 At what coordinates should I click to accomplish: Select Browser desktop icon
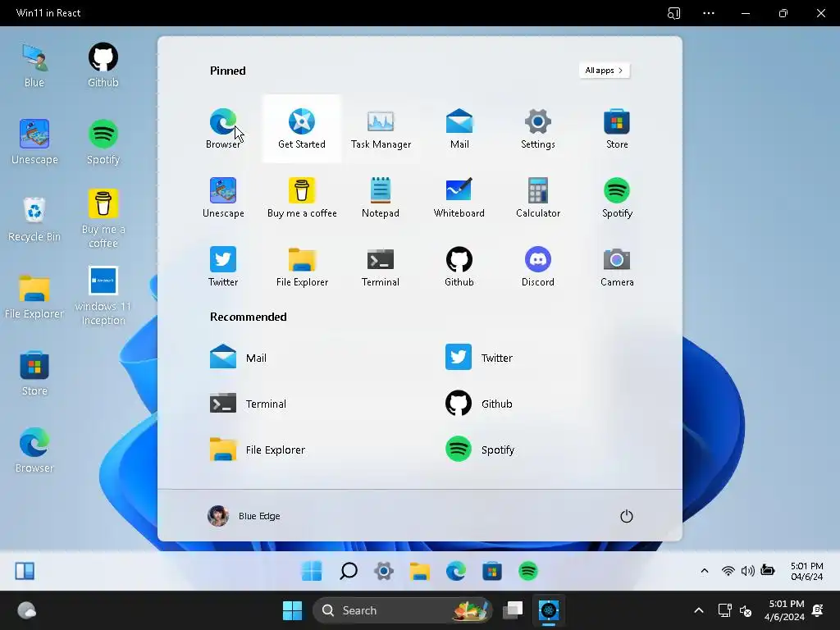click(34, 451)
